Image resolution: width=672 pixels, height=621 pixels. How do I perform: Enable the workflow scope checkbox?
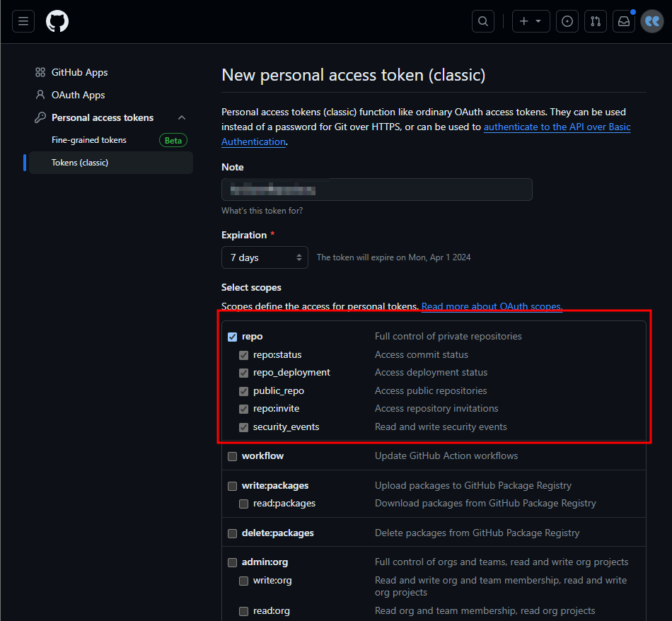coord(232,456)
